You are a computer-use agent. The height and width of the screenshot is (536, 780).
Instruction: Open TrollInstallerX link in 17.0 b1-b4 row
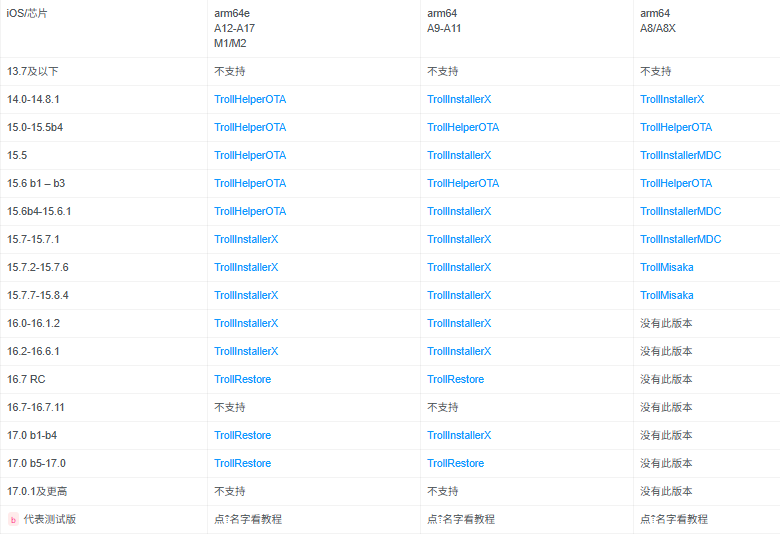point(459,435)
